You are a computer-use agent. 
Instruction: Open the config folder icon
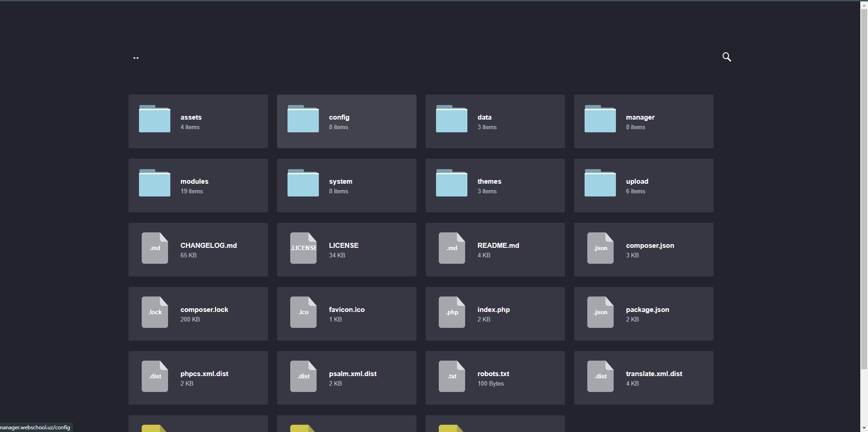click(x=303, y=119)
